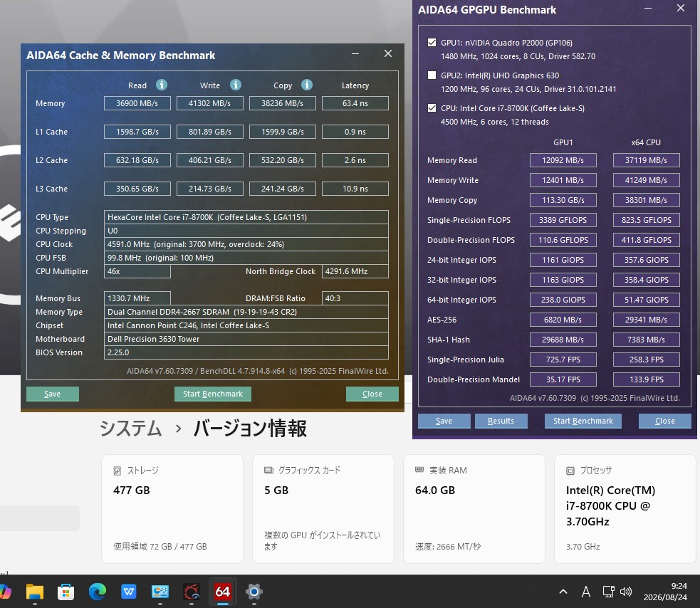Click Memory Type Dual Channel DDR4-2667 field
The height and width of the screenshot is (608, 700).
(246, 312)
